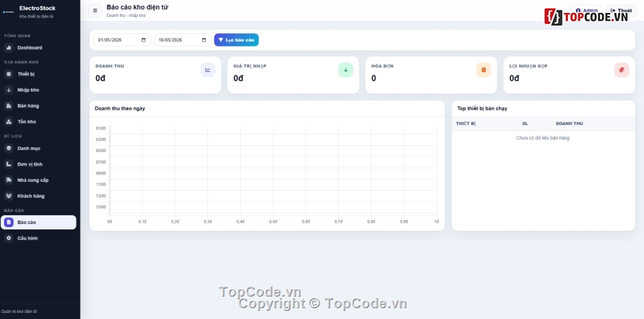
Task: Click the Doanh thu theo ngày heading
Action: click(120, 109)
